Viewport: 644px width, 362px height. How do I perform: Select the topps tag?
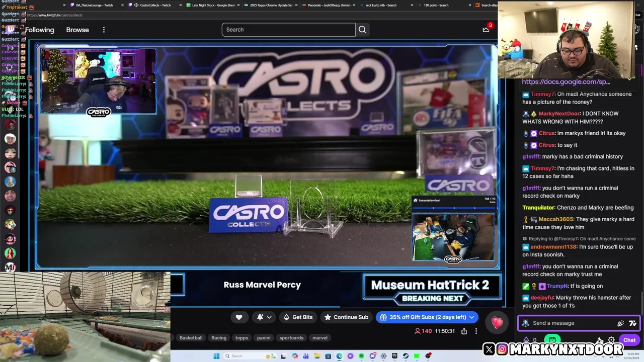click(242, 338)
